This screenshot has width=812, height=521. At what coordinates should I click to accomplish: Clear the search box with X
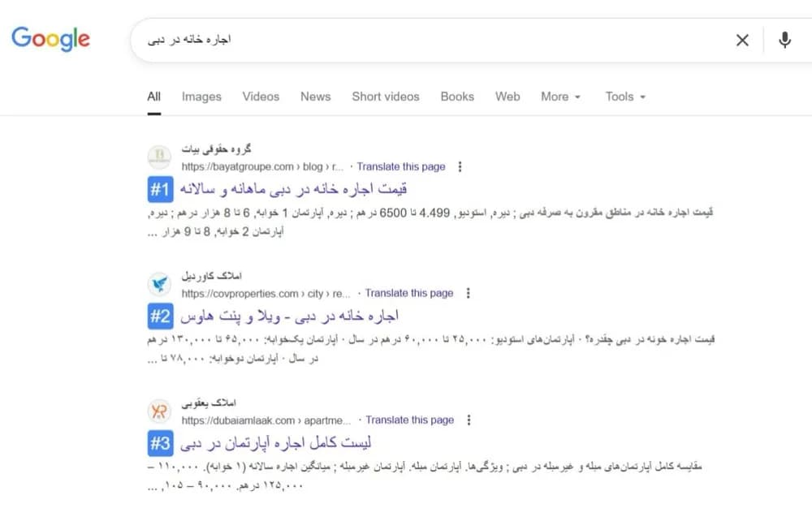click(x=742, y=40)
